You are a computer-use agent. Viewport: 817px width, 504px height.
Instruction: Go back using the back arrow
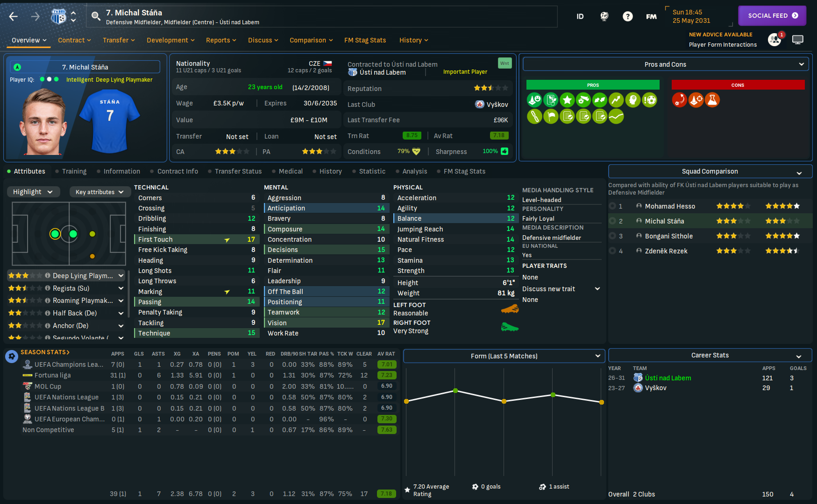[x=13, y=17]
